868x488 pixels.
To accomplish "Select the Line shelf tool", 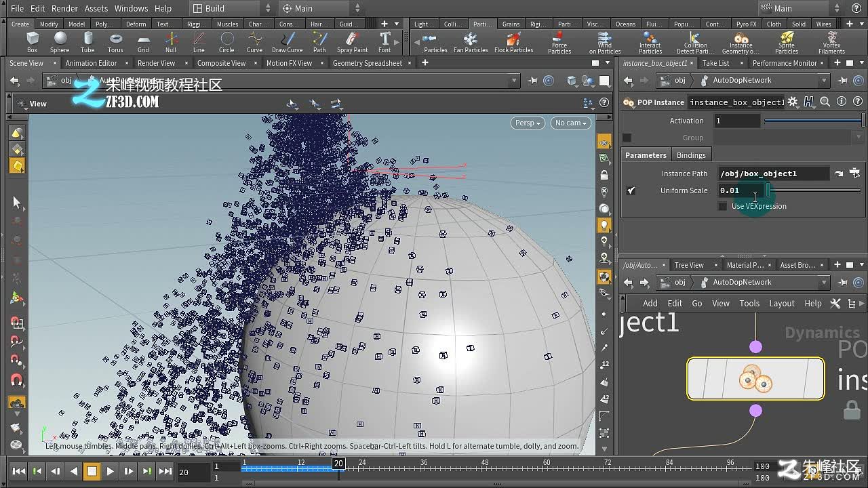I will coord(199,42).
